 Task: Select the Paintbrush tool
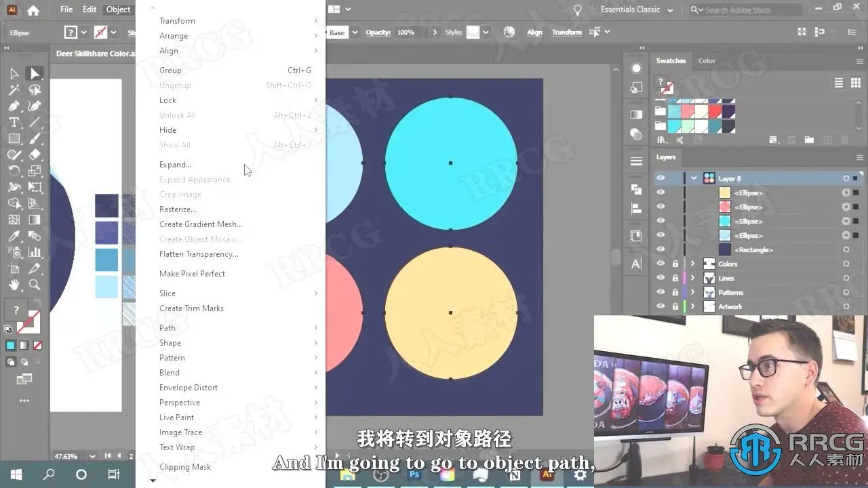click(x=35, y=138)
